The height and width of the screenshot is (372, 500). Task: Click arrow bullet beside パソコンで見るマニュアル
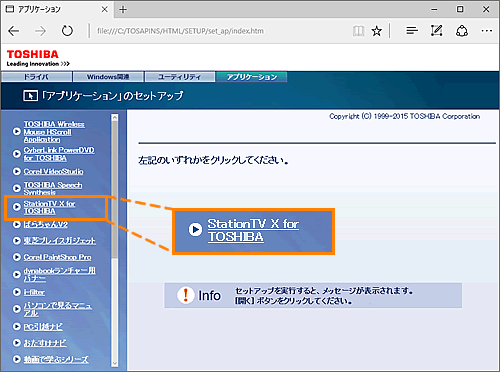pyautogui.click(x=16, y=309)
